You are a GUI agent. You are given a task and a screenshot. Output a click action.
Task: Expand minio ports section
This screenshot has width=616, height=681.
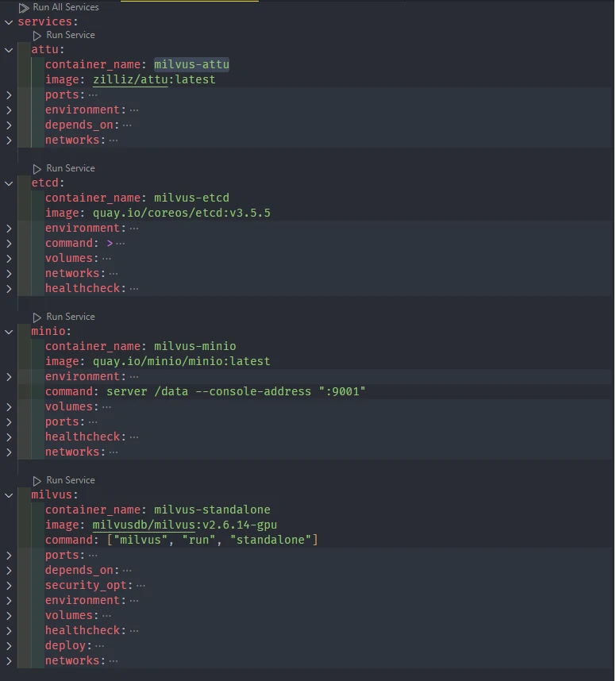tap(9, 422)
